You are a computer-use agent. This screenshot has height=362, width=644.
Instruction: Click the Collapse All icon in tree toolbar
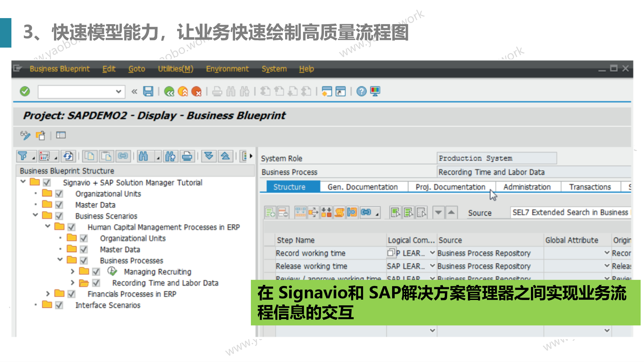(x=225, y=156)
